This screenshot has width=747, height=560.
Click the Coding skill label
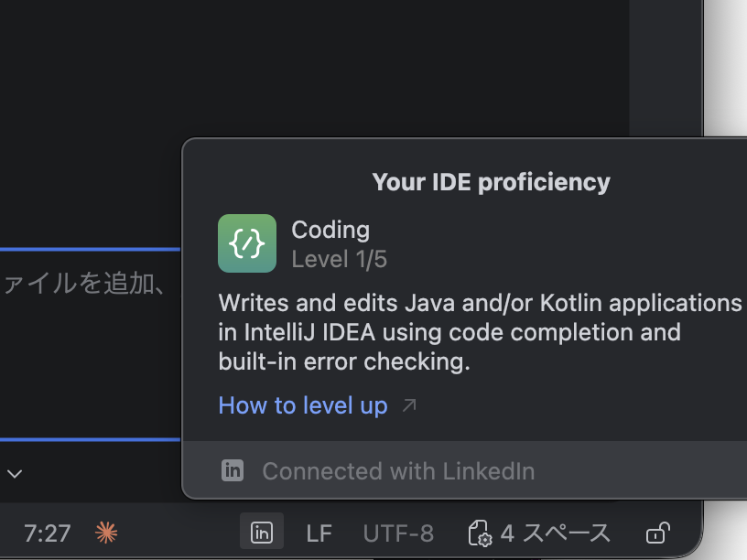tap(330, 230)
